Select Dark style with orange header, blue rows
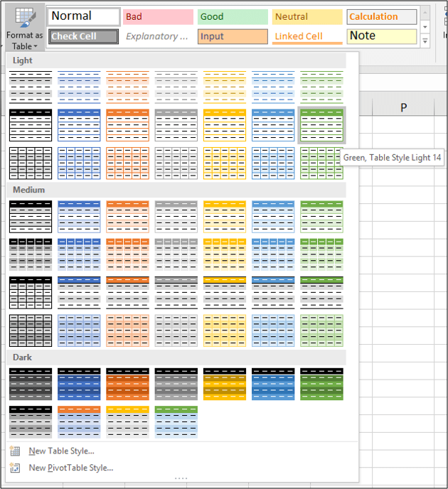The width and height of the screenshot is (448, 489). coord(79,421)
